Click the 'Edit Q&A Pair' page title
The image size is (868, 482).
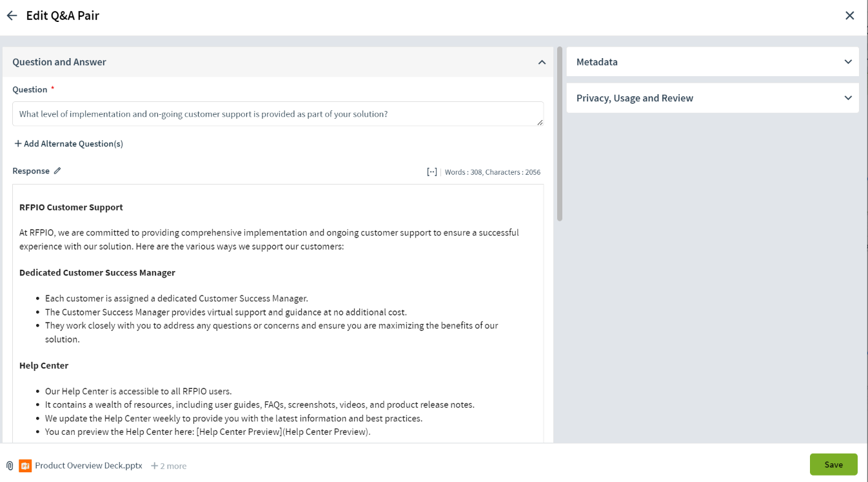point(63,15)
